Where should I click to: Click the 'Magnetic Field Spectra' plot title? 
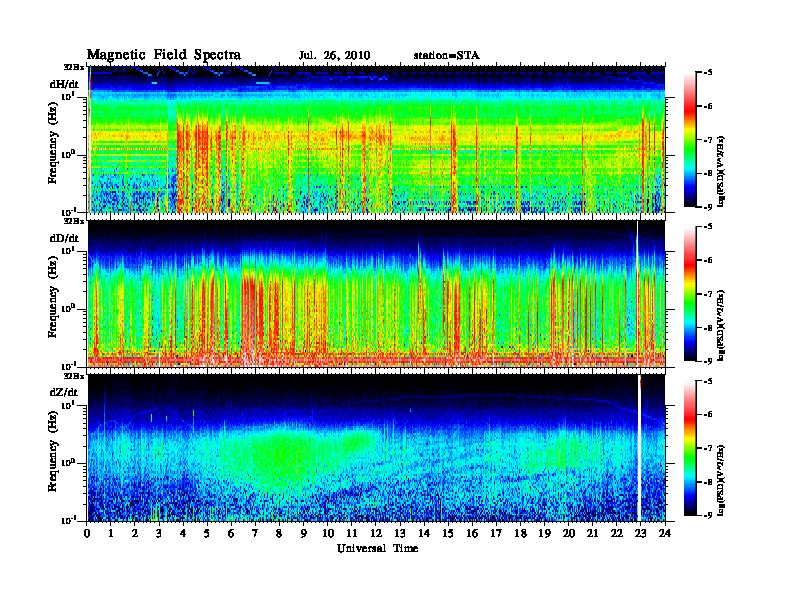click(x=164, y=55)
